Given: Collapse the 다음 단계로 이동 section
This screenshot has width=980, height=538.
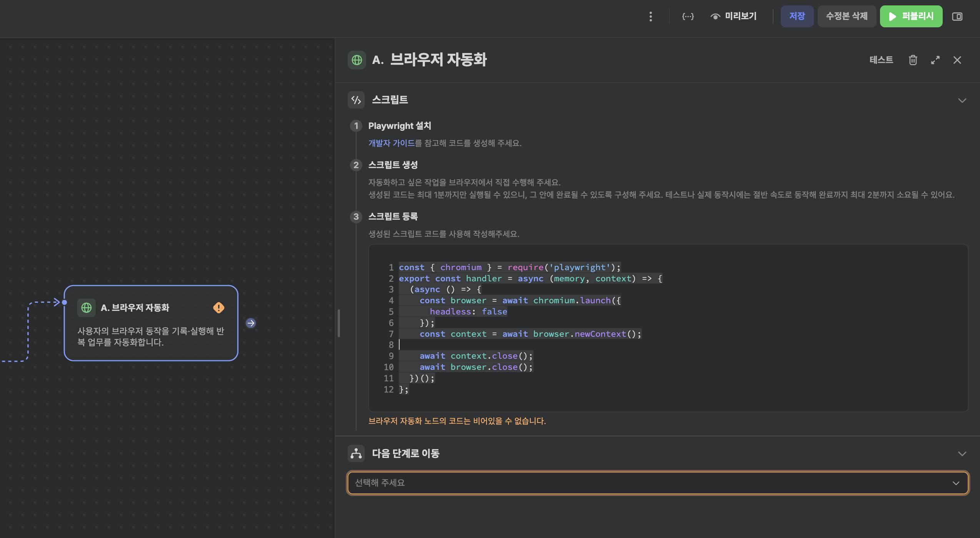Looking at the screenshot, I should 962,454.
